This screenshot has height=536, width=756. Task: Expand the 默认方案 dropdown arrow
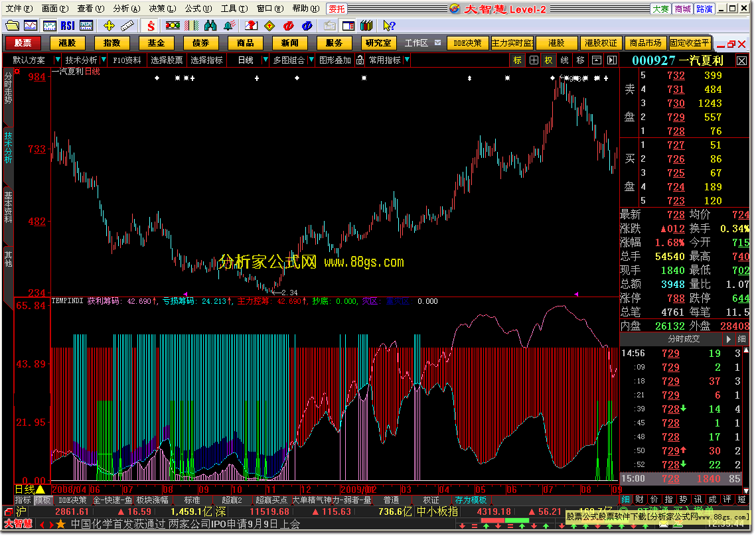pos(57,60)
